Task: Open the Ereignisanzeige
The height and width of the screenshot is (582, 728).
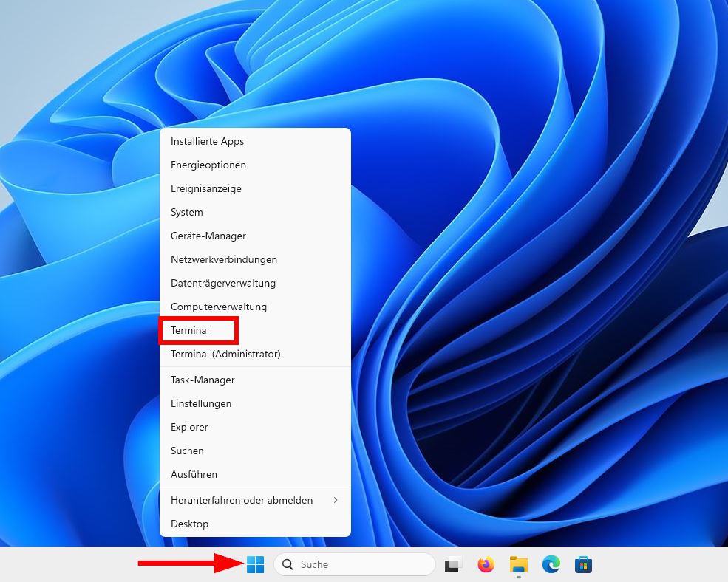Action: [x=206, y=188]
